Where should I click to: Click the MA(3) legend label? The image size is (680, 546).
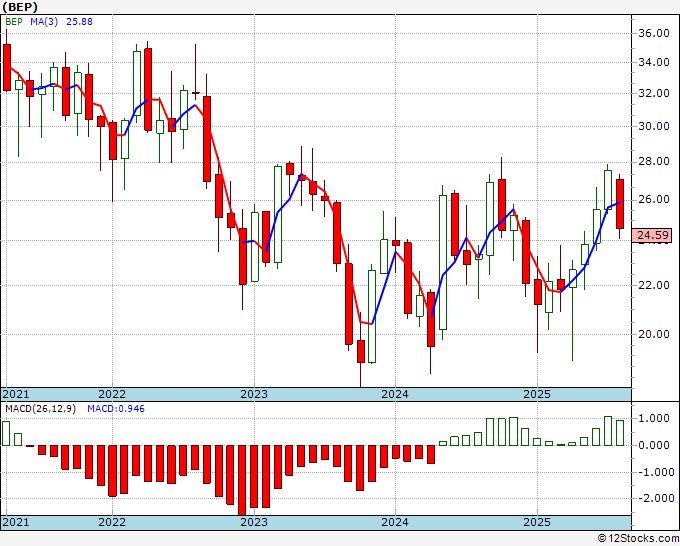[44, 22]
